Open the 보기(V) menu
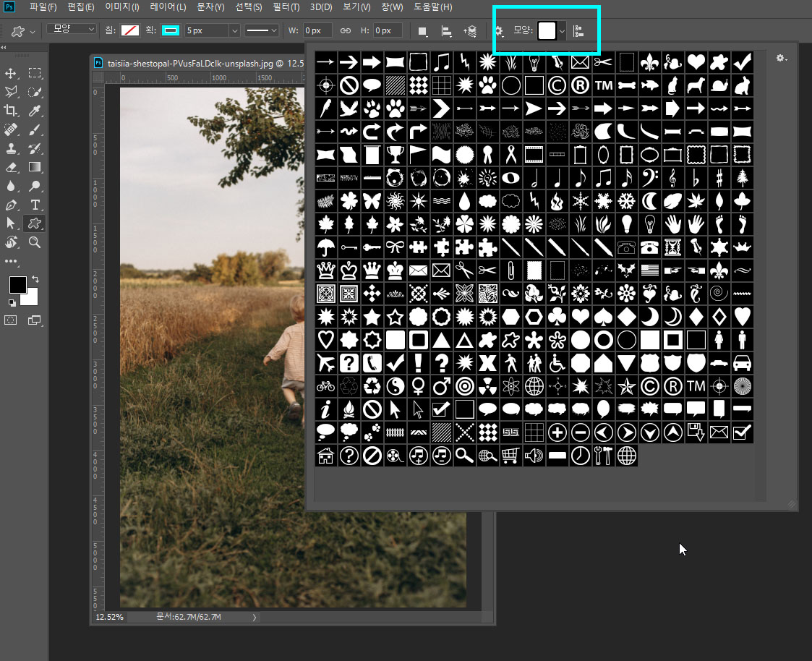The height and width of the screenshot is (661, 812). click(356, 7)
